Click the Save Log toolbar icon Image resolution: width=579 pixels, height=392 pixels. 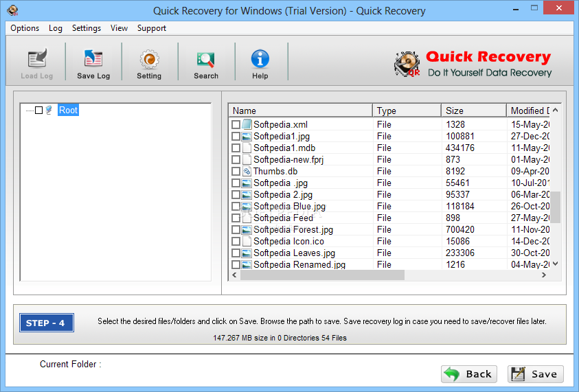[x=93, y=58]
